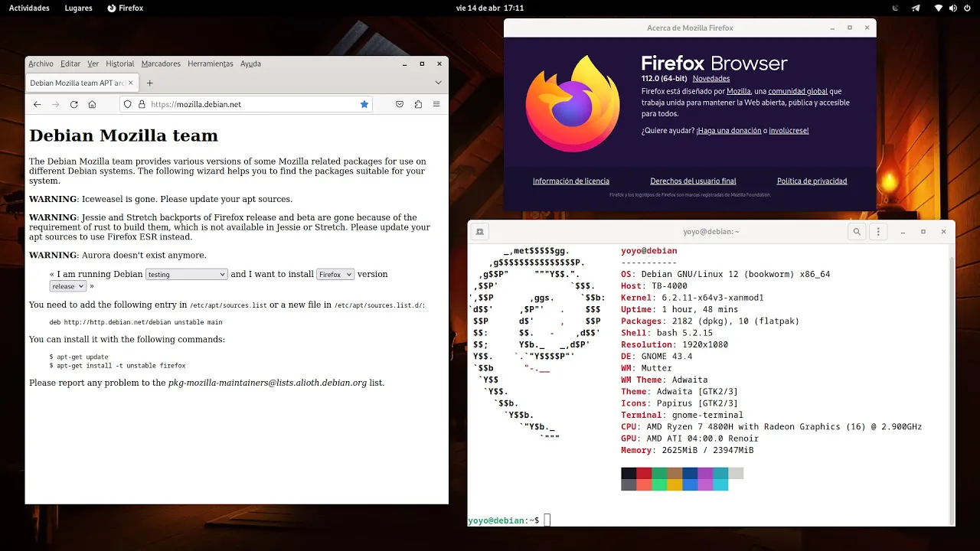
Task: Click the Telegram tray icon
Action: [x=916, y=8]
